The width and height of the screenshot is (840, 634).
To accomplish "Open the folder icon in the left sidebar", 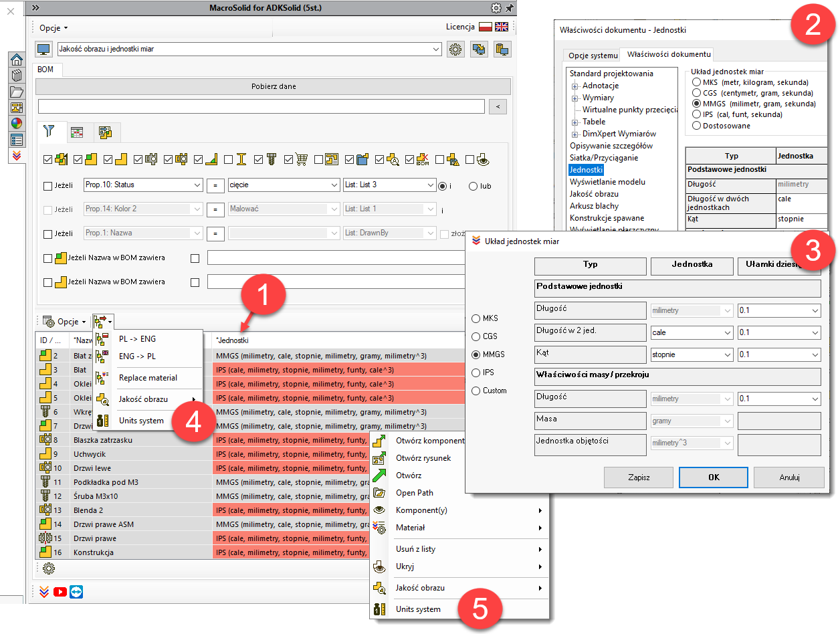I will (x=17, y=92).
